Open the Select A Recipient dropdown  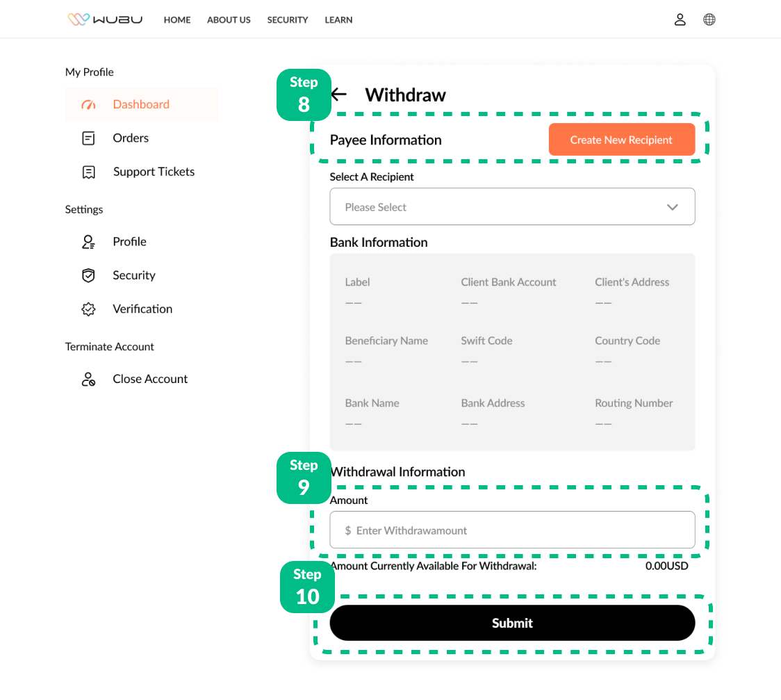511,206
